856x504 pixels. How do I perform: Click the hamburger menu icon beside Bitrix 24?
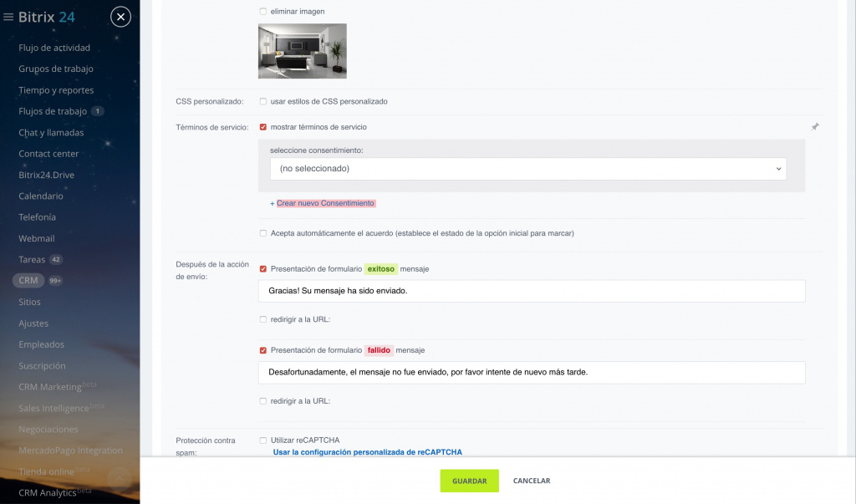8,17
